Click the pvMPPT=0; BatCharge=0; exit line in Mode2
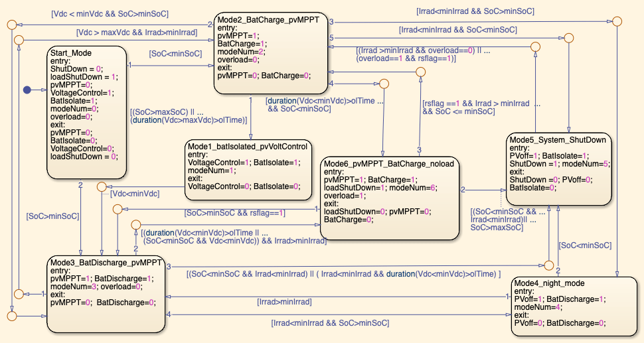The height and width of the screenshot is (343, 644). [x=264, y=76]
